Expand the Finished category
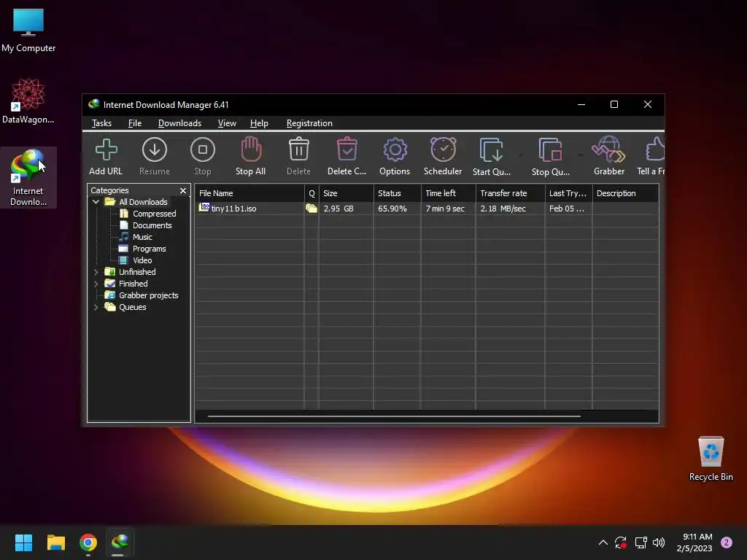 pyautogui.click(x=96, y=284)
